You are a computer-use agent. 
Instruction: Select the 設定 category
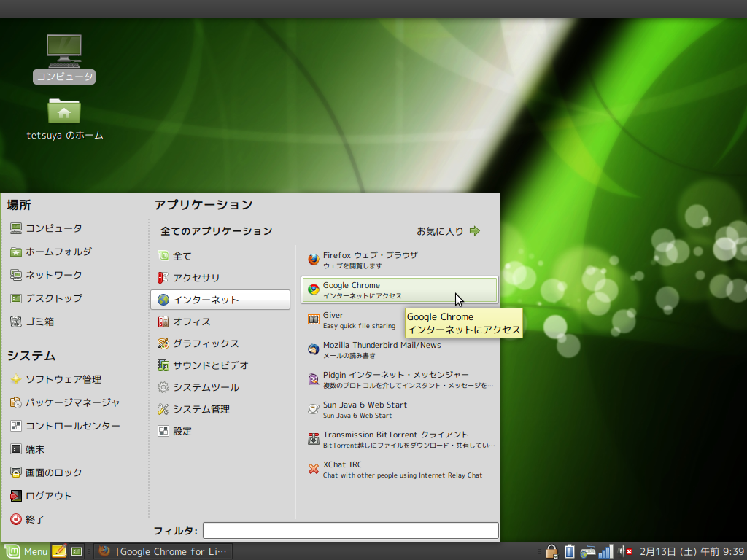tap(220, 431)
